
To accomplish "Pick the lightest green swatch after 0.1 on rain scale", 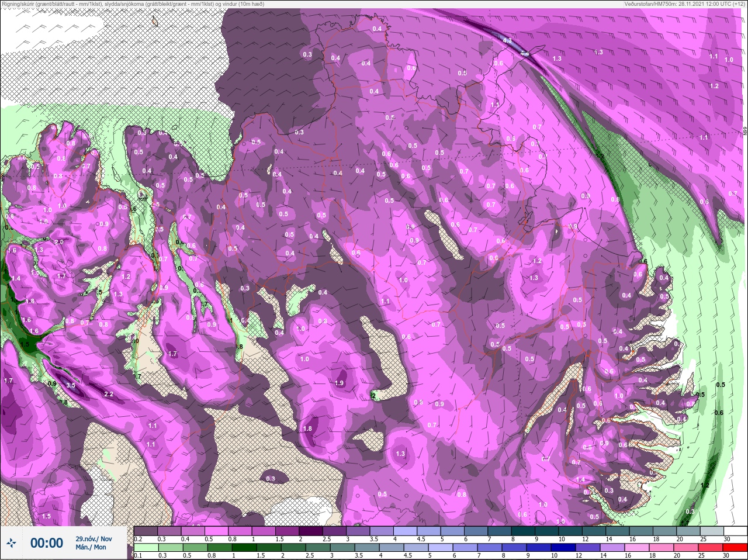I will pyautogui.click(x=146, y=548).
